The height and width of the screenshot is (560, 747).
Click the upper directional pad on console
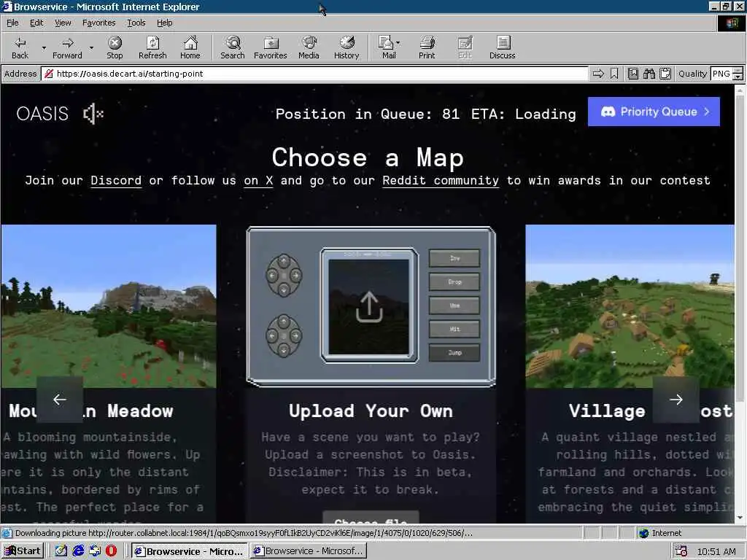(284, 275)
